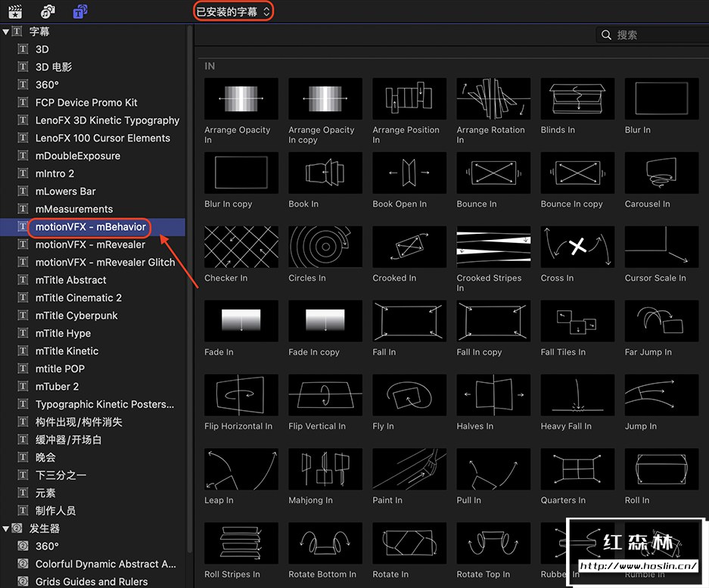The image size is (709, 588).
Task: Select the Titles and Generators sidebar icon
Action: [80, 11]
